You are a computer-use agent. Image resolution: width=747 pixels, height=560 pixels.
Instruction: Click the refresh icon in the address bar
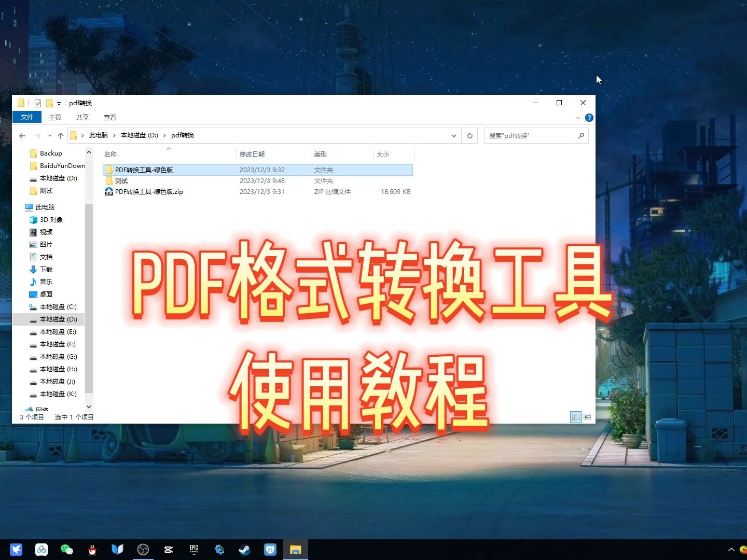tap(469, 135)
